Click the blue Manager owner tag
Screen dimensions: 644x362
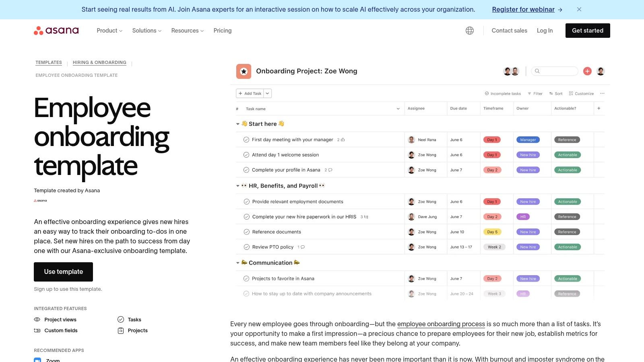pos(528,140)
